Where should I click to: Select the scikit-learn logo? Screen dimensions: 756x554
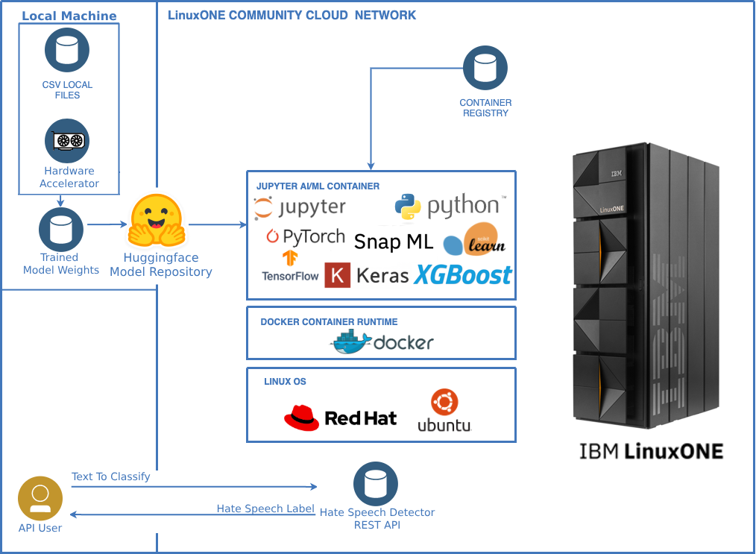point(474,239)
